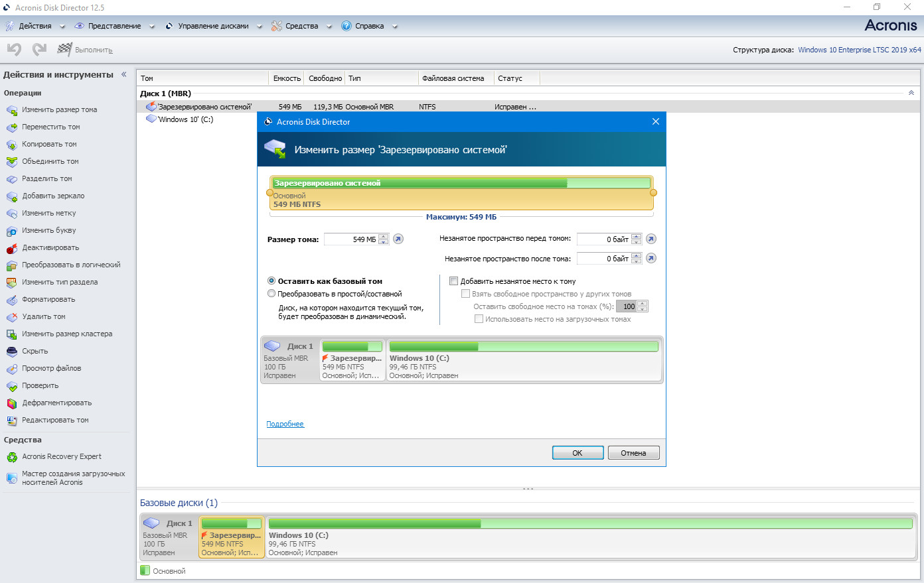Click the Convert to logical icon
This screenshot has height=583, width=924.
(11, 265)
